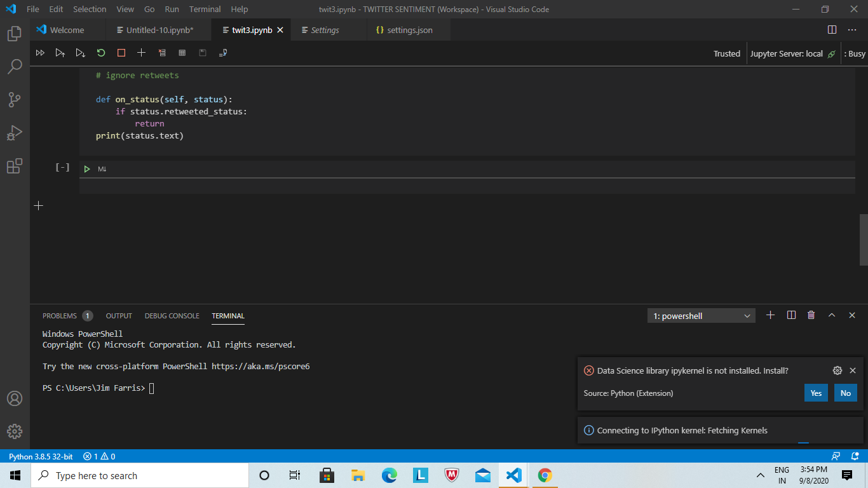Click Jupyter Server: local status
Viewport: 868px width, 488px height.
click(x=792, y=53)
